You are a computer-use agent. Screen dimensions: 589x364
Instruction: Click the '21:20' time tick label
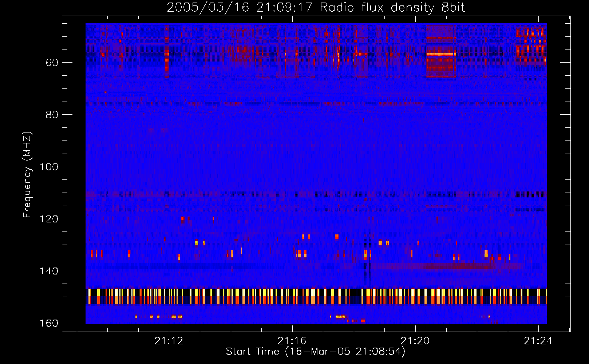coord(415,341)
